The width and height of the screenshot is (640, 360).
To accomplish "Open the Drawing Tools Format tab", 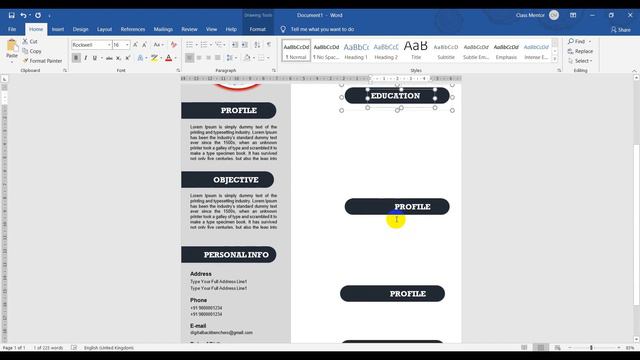I will click(258, 29).
